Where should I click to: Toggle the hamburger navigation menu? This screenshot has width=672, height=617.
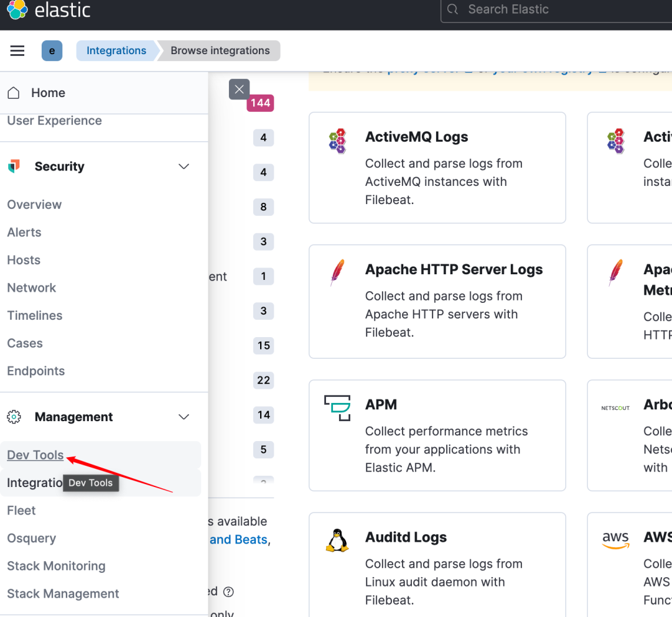[17, 50]
